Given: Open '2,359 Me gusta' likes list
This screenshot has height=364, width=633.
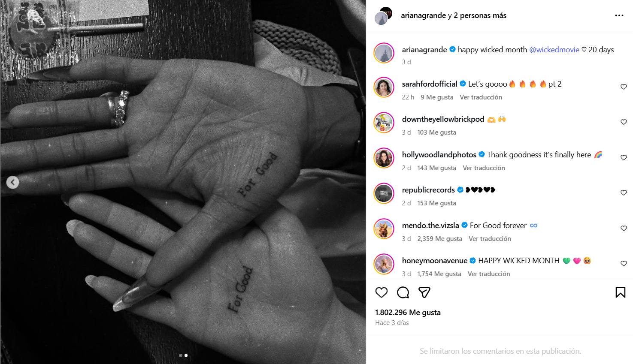Looking at the screenshot, I should tap(439, 239).
